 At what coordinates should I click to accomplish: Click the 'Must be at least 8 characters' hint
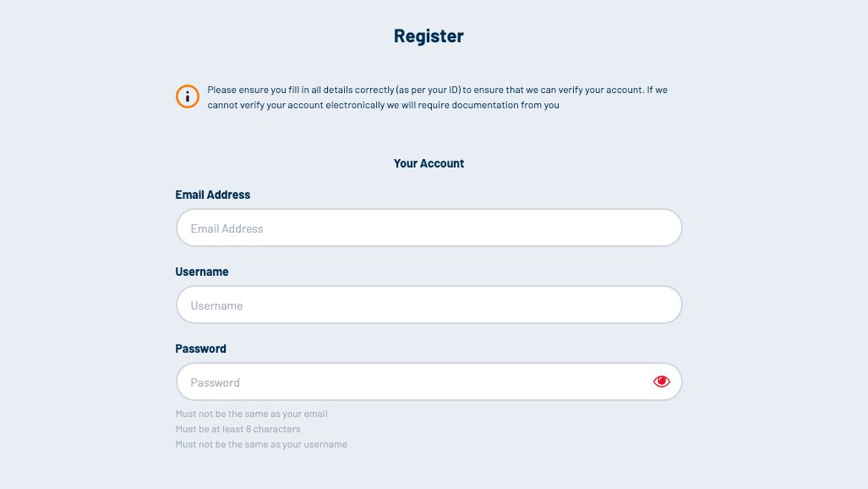point(237,429)
